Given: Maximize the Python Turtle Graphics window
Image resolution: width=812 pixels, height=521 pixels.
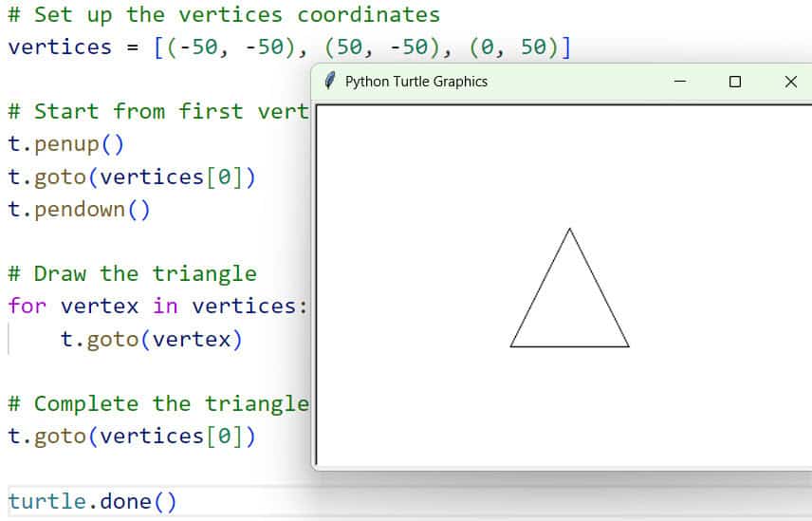Looking at the screenshot, I should click(734, 82).
